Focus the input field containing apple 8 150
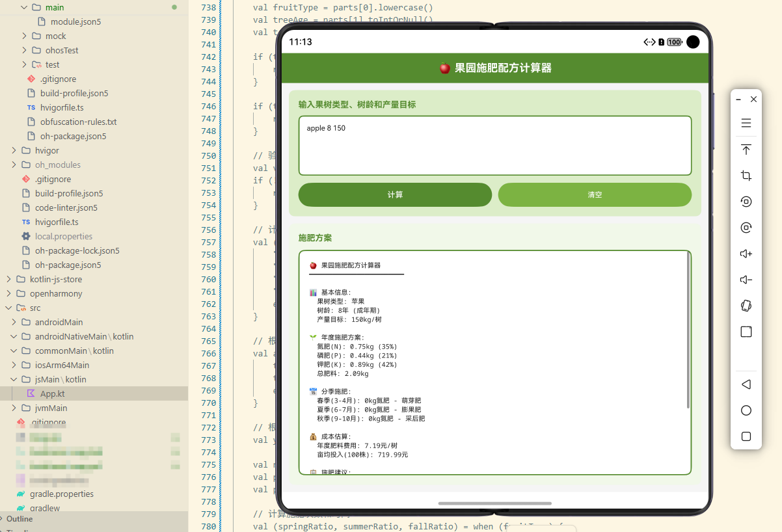 (494, 146)
